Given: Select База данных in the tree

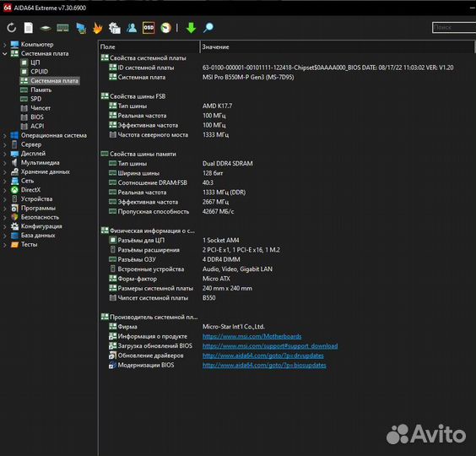Looking at the screenshot, I should coord(38,236).
